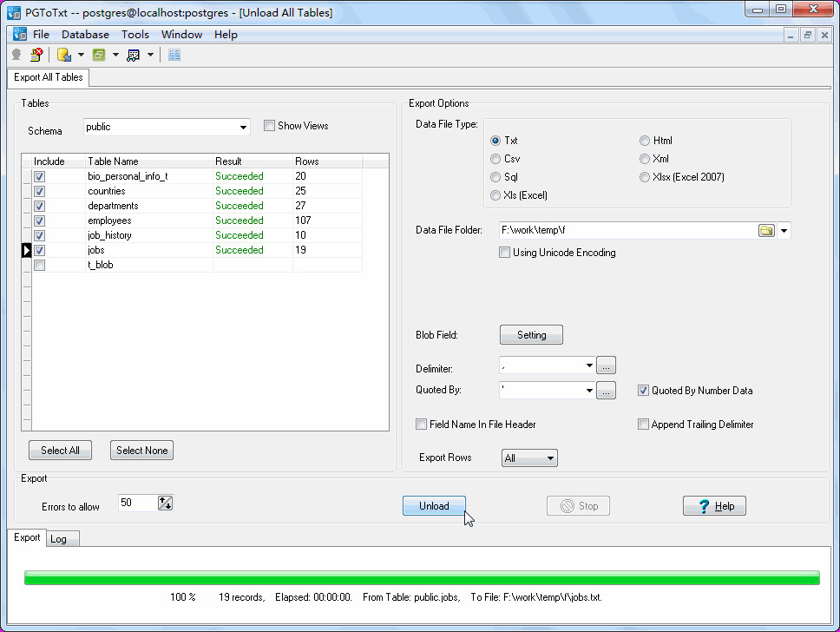This screenshot has width=840, height=632.
Task: Open the Database menu
Action: point(85,35)
